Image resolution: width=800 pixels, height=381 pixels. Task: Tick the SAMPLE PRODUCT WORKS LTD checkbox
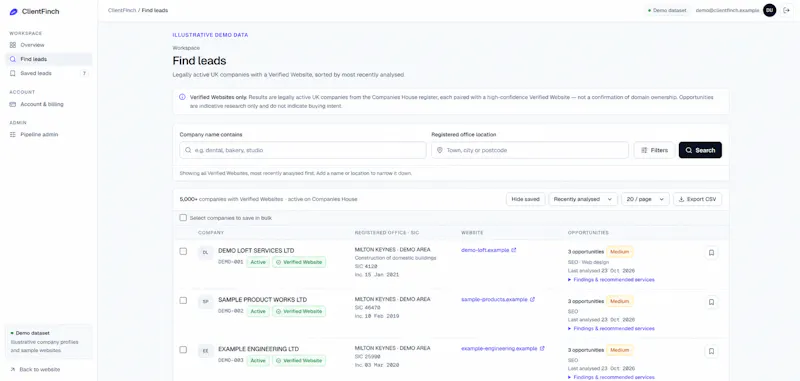[x=183, y=300]
